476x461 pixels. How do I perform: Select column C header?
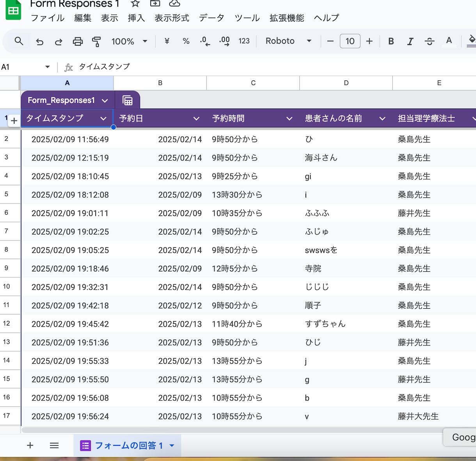click(253, 83)
